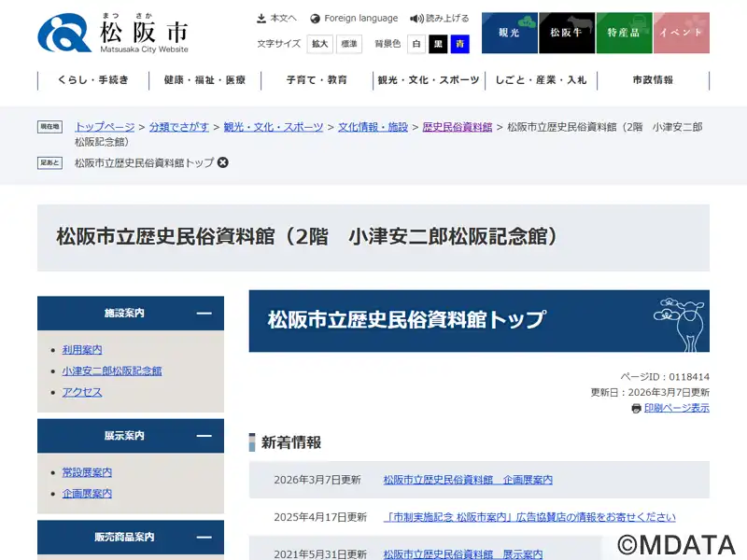The height and width of the screenshot is (560, 747).
Task: Collapse the 施設案内 sidebar section
Action: pyautogui.click(x=204, y=314)
